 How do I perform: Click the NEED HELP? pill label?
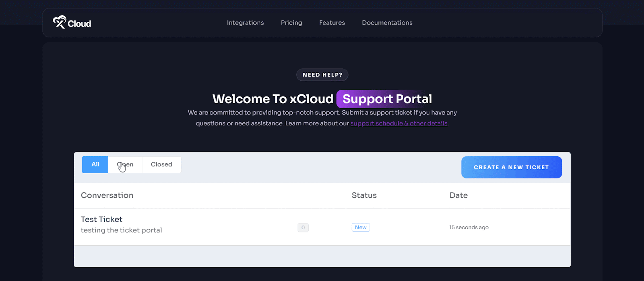pos(322,75)
